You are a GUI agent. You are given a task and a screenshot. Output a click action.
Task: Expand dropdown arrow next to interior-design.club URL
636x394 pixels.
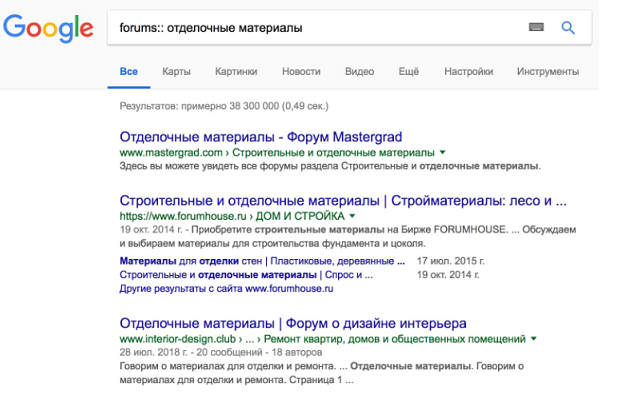pyautogui.click(x=534, y=338)
